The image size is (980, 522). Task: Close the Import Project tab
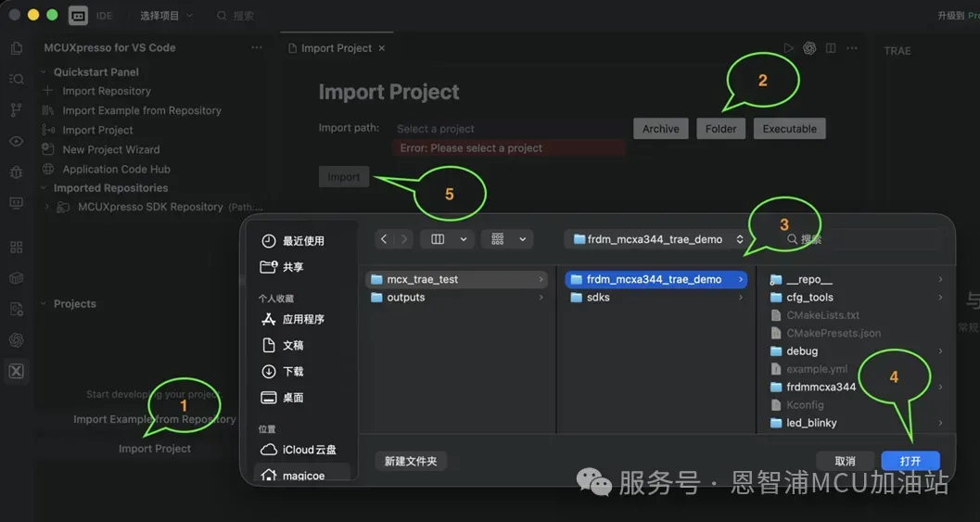[382, 48]
